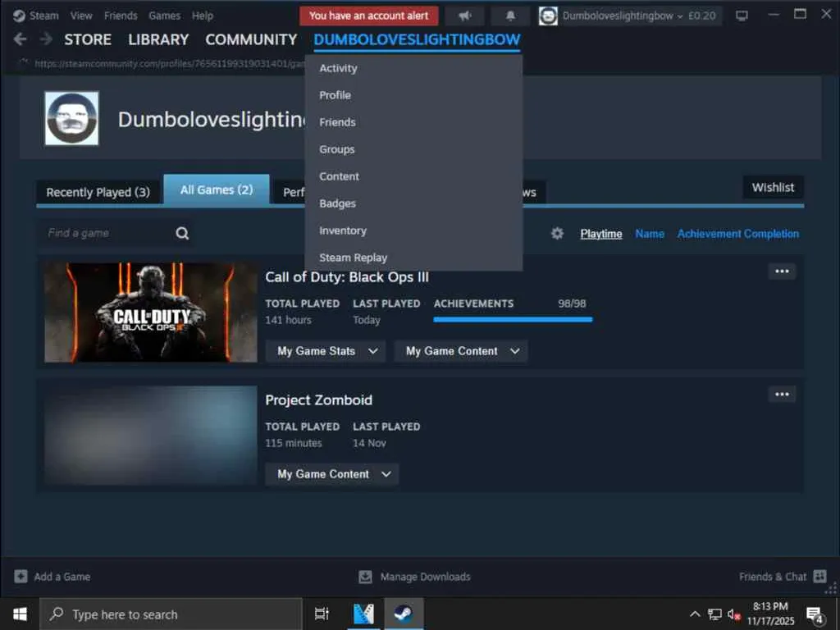Switch to the All Games (2) tab
The width and height of the screenshot is (840, 630).
click(217, 189)
